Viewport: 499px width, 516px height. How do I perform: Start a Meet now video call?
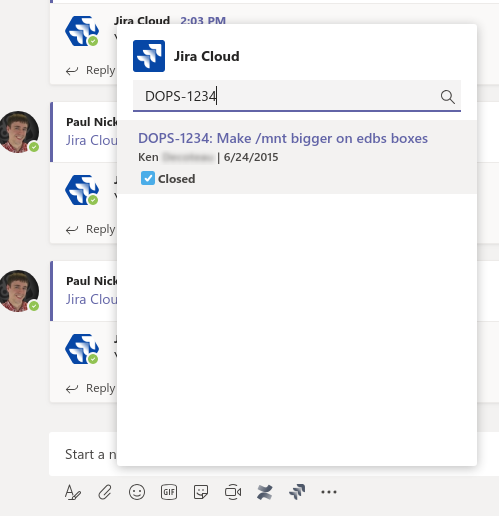pos(233,492)
